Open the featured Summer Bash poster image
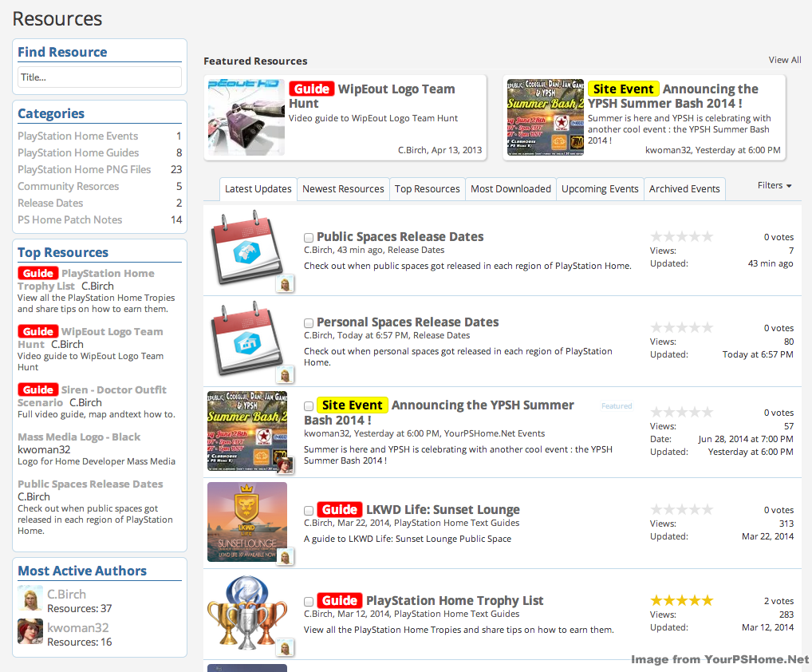812x672 pixels. click(x=546, y=117)
